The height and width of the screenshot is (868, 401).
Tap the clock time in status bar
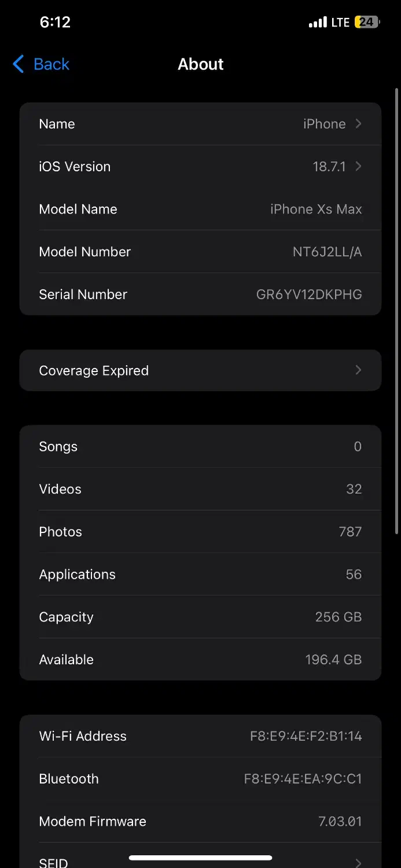click(x=55, y=23)
